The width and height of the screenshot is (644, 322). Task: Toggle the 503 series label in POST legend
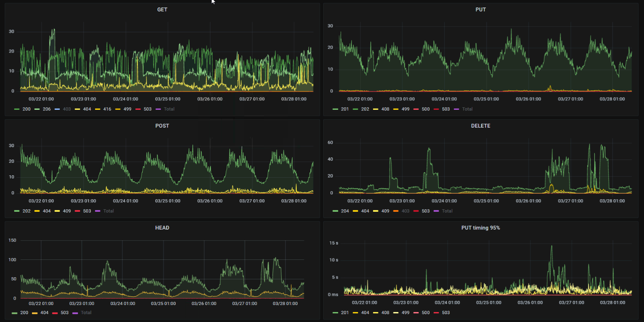[87, 211]
